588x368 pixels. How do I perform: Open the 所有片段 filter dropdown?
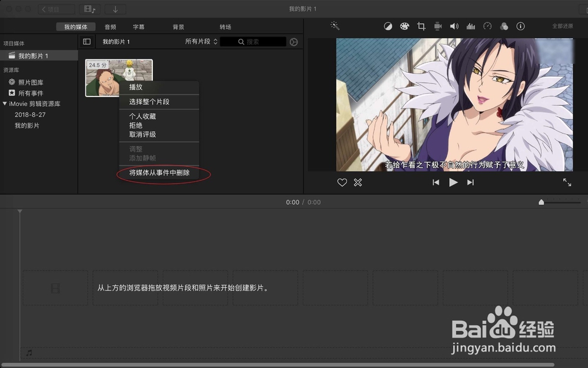[201, 42]
